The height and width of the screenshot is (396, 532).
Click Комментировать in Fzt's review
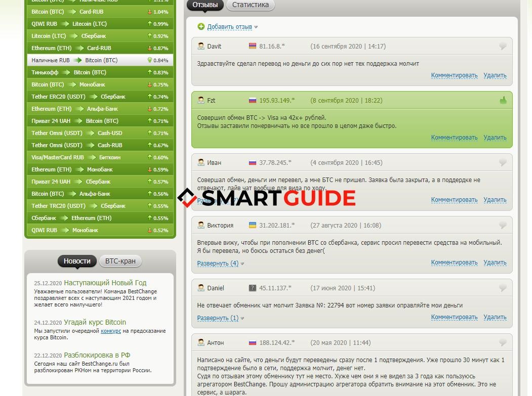pyautogui.click(x=454, y=138)
